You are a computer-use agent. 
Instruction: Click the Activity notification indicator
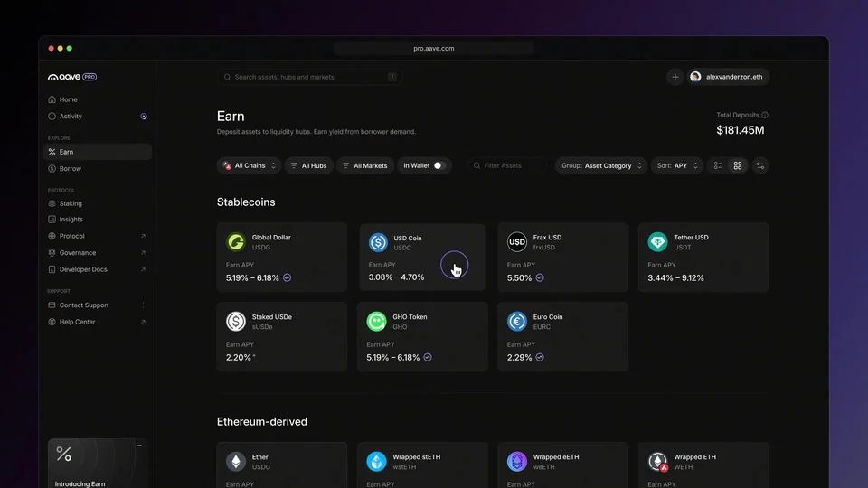pos(144,117)
